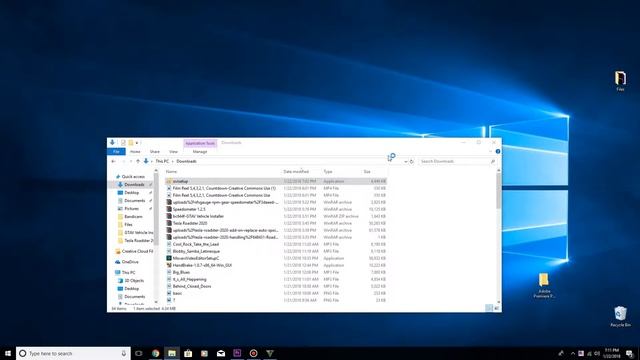Screen dimensions: 640x360
Task: Click the Refresh button beside the address bar
Action: [x=411, y=161]
